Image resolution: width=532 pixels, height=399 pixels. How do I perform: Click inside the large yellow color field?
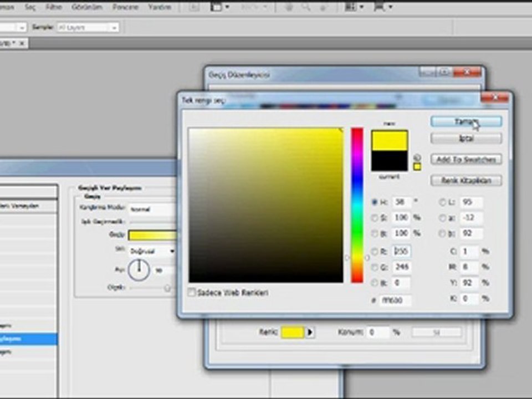pos(265,205)
